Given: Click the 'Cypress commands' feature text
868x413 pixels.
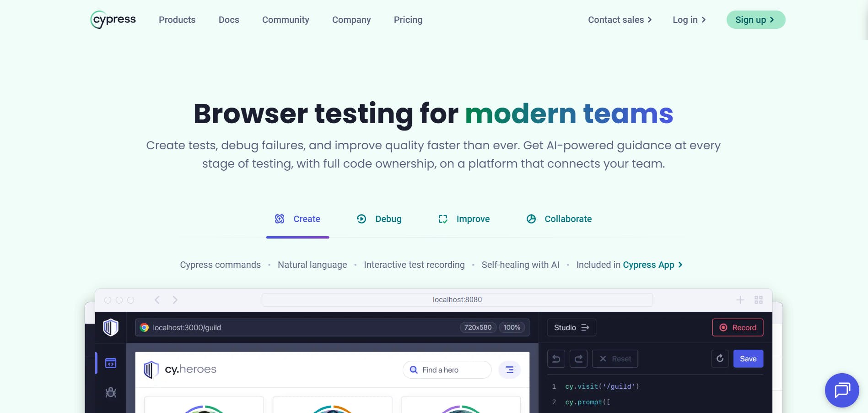Looking at the screenshot, I should [x=221, y=265].
